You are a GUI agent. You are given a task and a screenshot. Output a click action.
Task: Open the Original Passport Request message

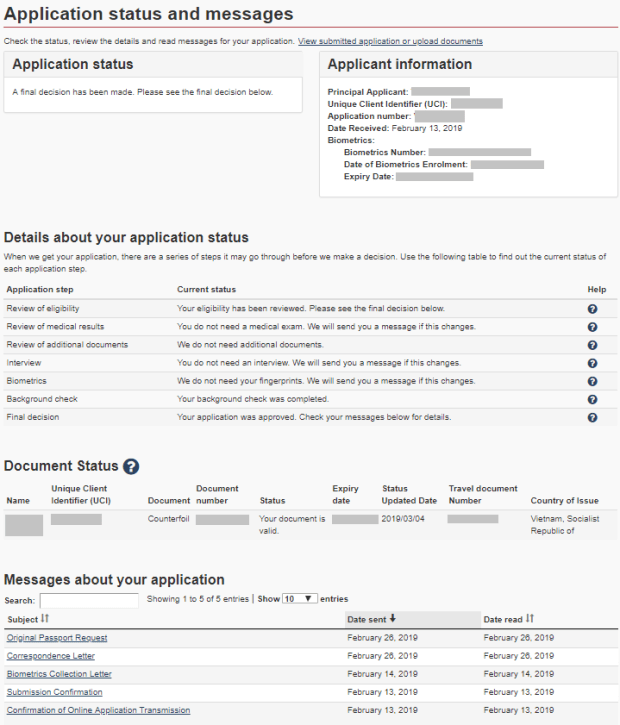click(x=57, y=638)
